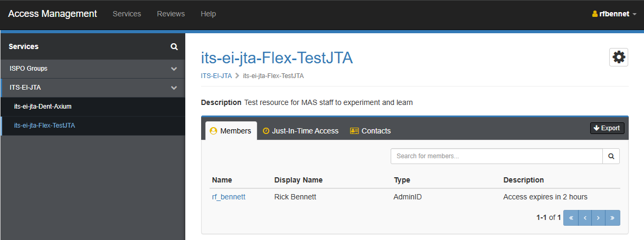
Task: Go to the first page of members
Action: coord(571,218)
